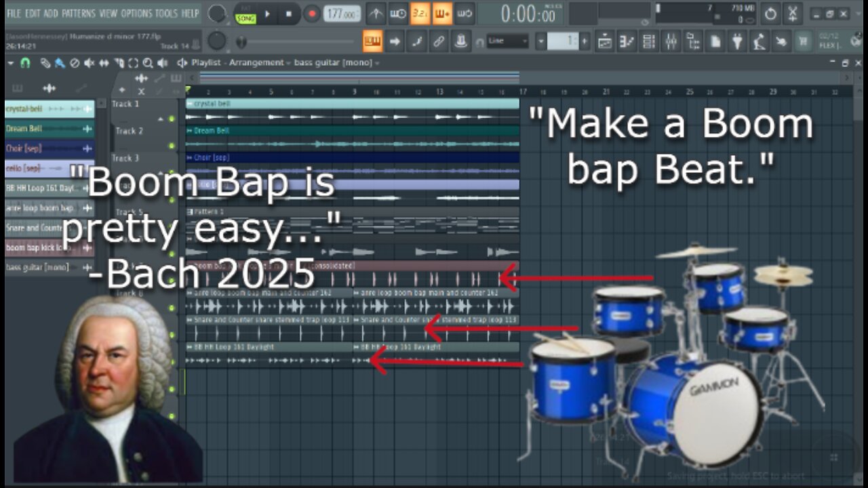
Task: Toggle typing keyboard to piano
Action: click(x=372, y=41)
